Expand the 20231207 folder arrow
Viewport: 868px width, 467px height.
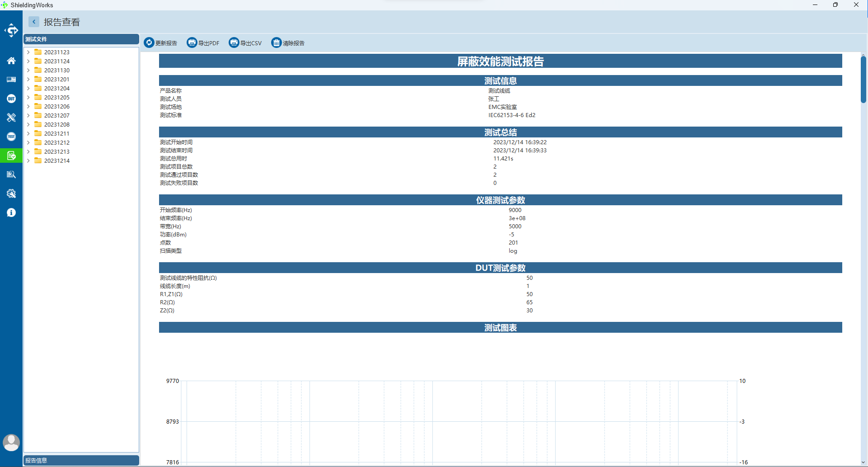[28, 115]
